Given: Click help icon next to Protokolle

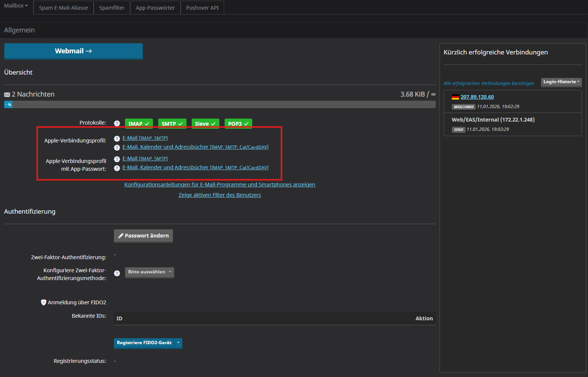Looking at the screenshot, I should (x=117, y=123).
